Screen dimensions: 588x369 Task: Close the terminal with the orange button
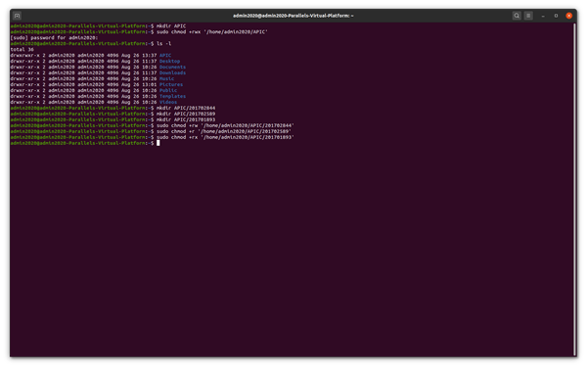click(x=568, y=16)
